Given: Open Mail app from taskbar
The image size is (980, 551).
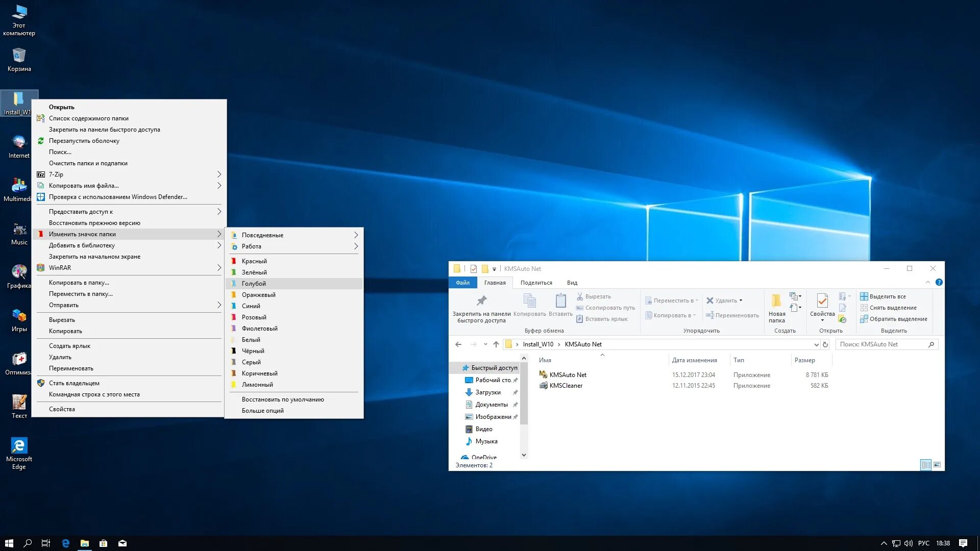Looking at the screenshot, I should pos(122,543).
